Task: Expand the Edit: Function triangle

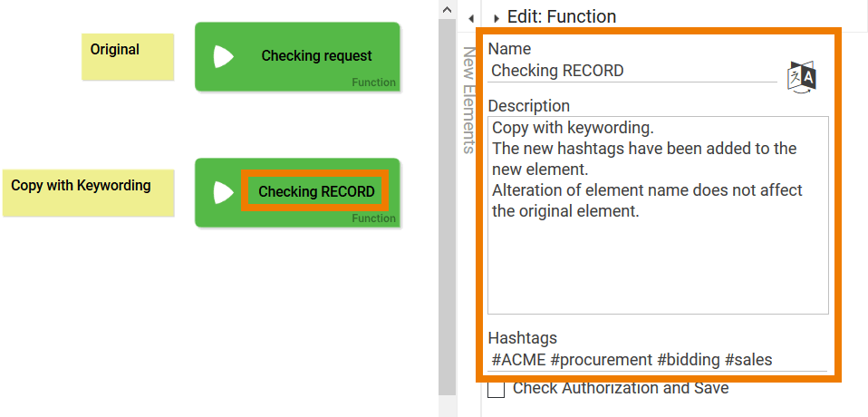Action: point(497,18)
